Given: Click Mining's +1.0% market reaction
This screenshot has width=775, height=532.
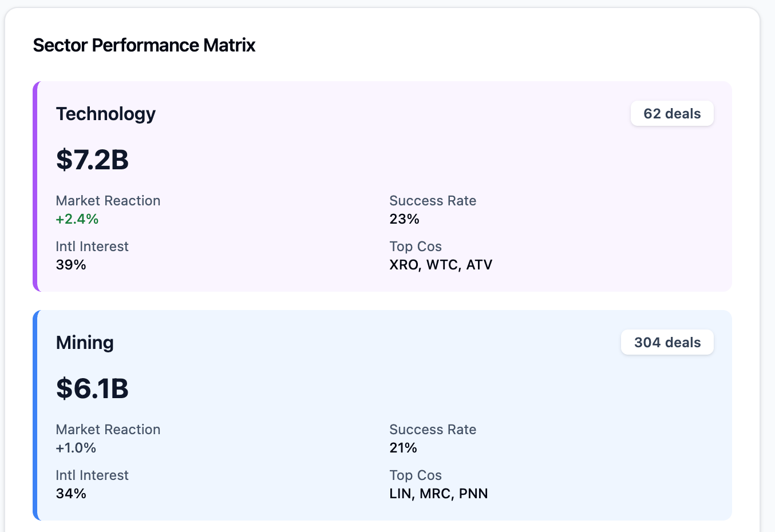Looking at the screenshot, I should click(x=76, y=448).
